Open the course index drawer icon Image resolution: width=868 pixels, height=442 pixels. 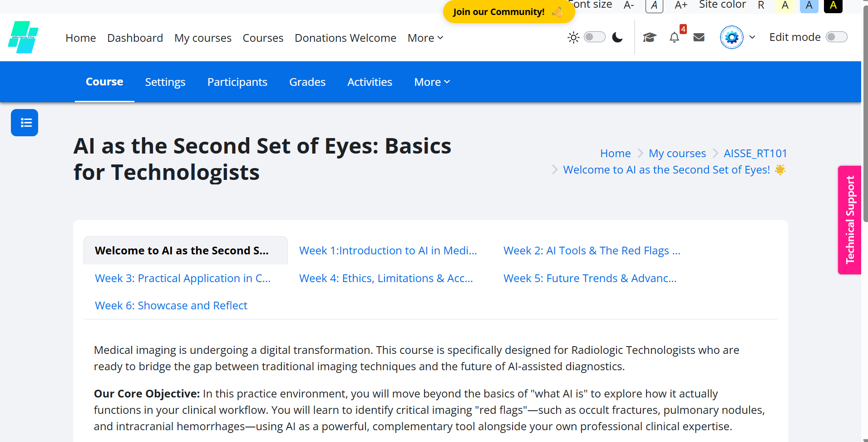pyautogui.click(x=25, y=123)
